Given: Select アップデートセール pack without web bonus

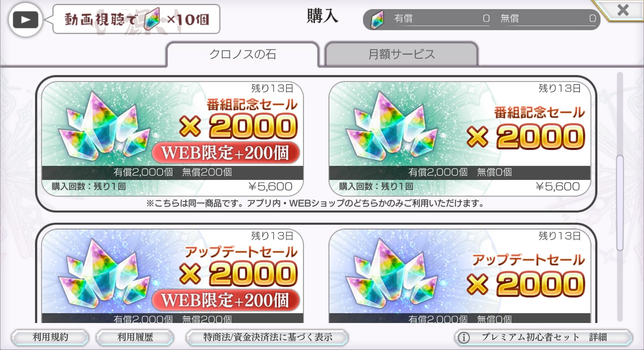Looking at the screenshot, I should (460, 276).
